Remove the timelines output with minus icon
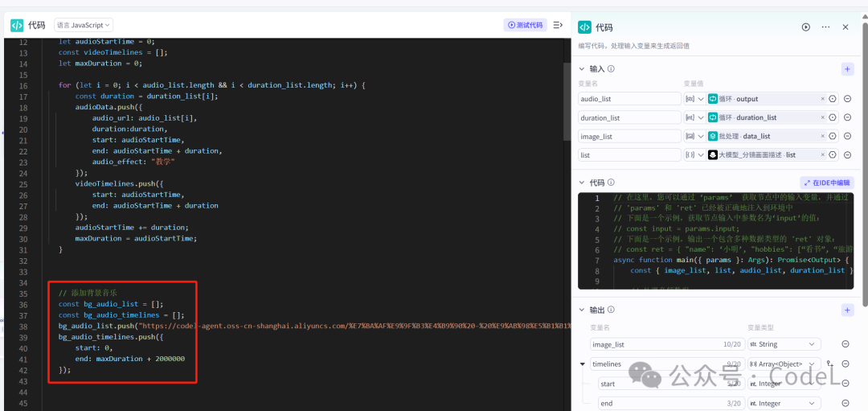Image resolution: width=868 pixels, height=411 pixels. pyautogui.click(x=845, y=364)
